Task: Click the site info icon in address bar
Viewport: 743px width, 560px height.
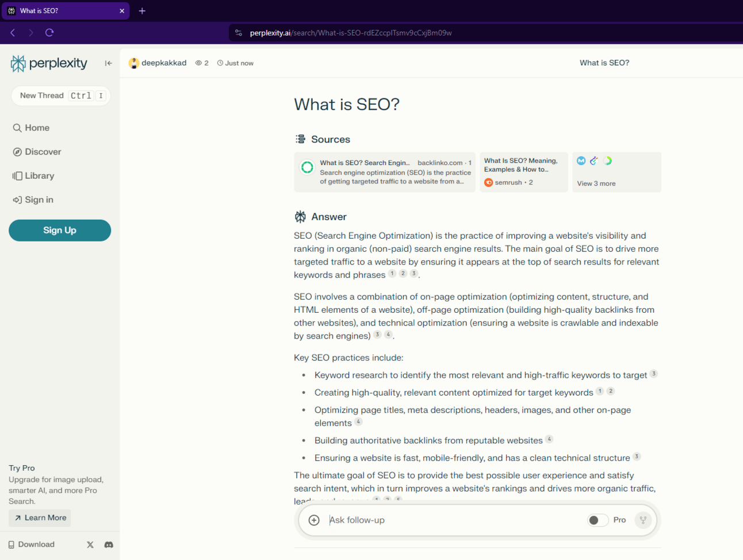Action: click(239, 33)
